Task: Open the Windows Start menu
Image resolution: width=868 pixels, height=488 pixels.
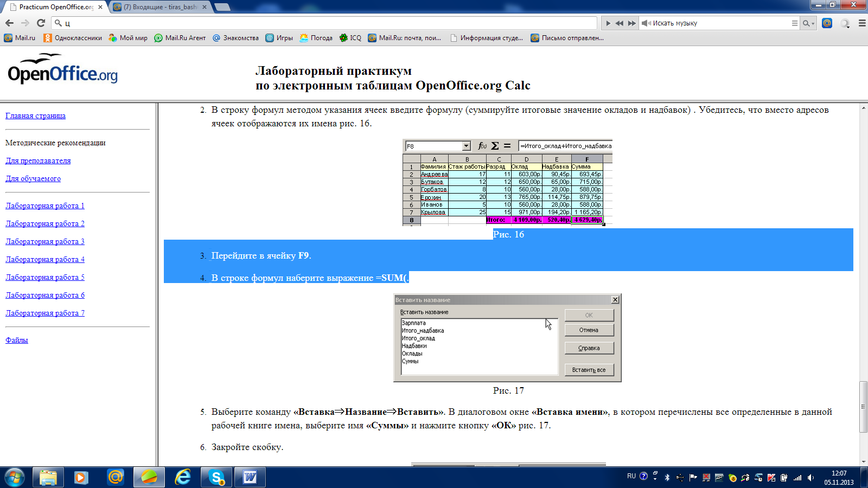Action: click(15, 477)
